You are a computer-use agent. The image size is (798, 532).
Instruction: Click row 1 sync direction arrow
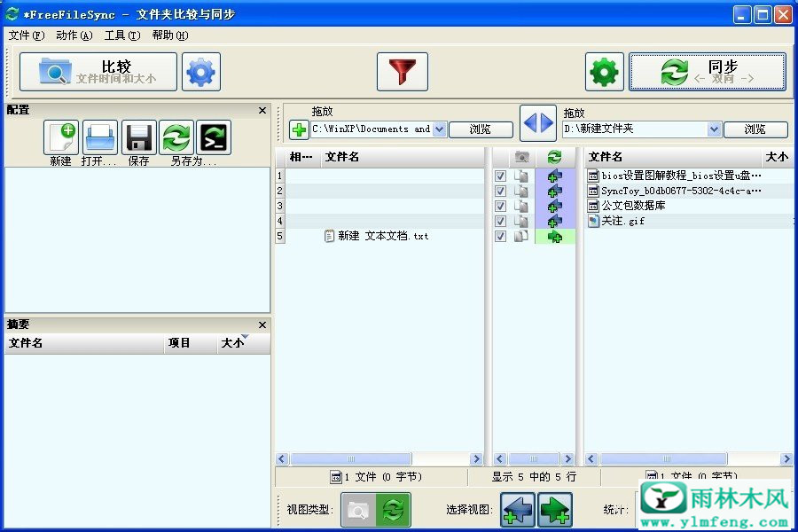click(555, 176)
